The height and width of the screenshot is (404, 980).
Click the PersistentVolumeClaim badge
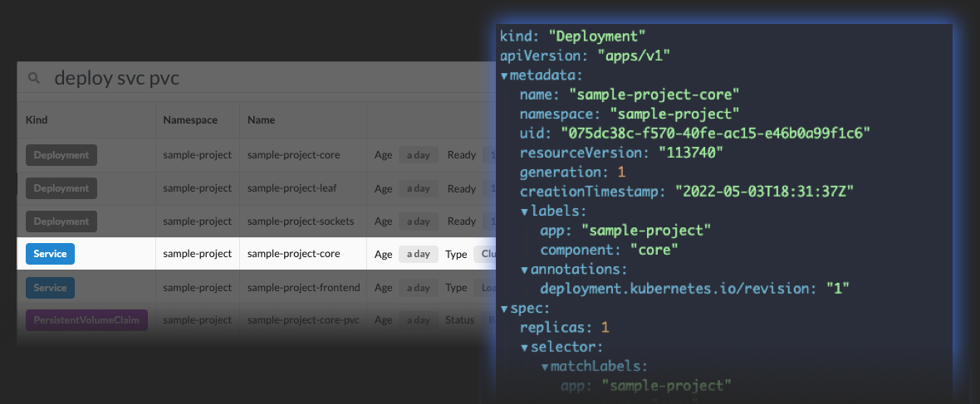click(x=86, y=320)
